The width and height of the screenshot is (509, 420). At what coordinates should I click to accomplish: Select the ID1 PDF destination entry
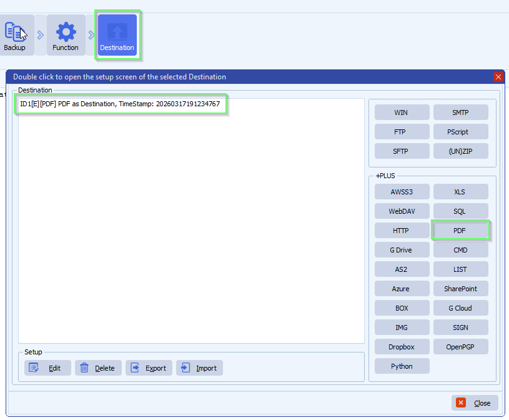(121, 104)
